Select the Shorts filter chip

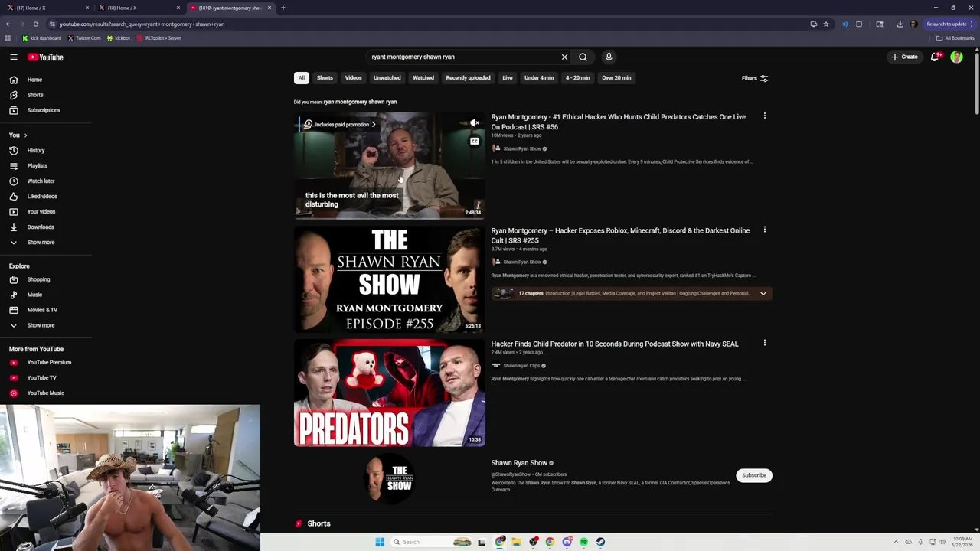[x=325, y=77]
